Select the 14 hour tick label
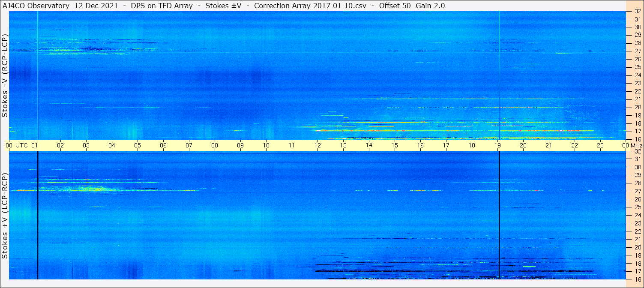Viewport: 644px width, 288px height. click(369, 145)
